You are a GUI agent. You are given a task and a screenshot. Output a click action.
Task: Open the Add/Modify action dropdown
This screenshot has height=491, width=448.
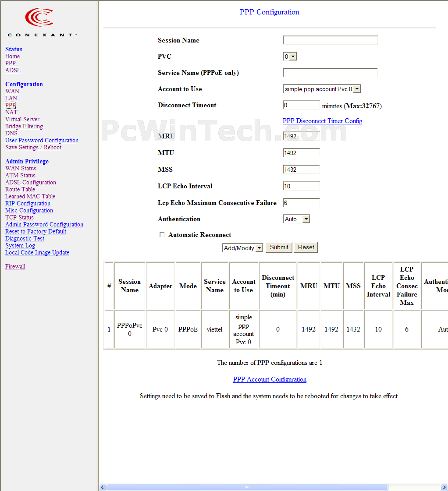242,248
